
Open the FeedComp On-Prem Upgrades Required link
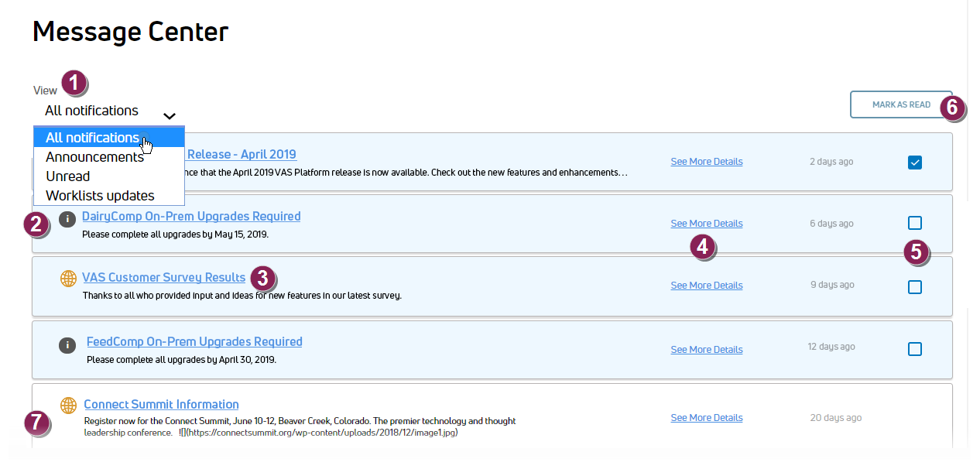point(194,342)
